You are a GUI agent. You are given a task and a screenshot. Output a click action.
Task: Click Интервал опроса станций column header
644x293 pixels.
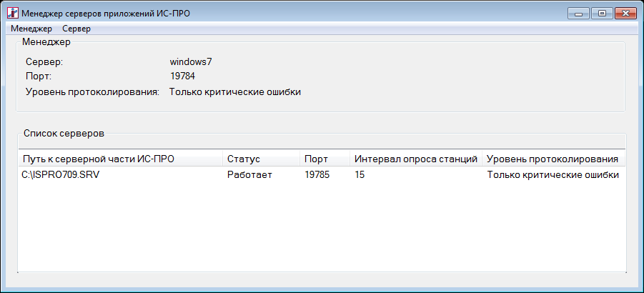coord(416,159)
